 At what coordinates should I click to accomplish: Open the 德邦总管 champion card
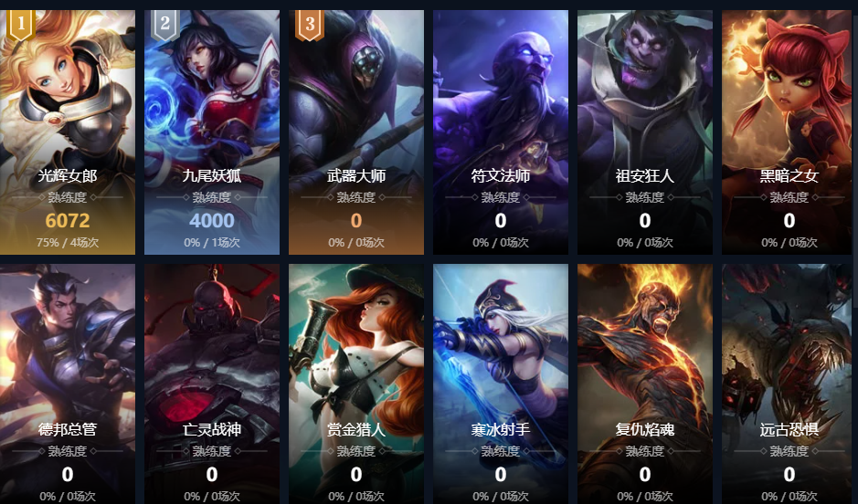[x=68, y=384]
